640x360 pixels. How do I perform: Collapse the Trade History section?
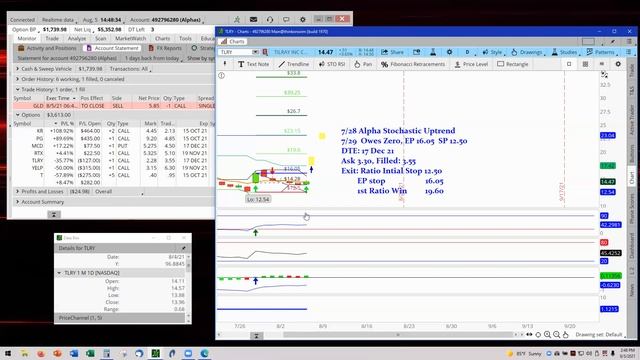[x=18, y=89]
